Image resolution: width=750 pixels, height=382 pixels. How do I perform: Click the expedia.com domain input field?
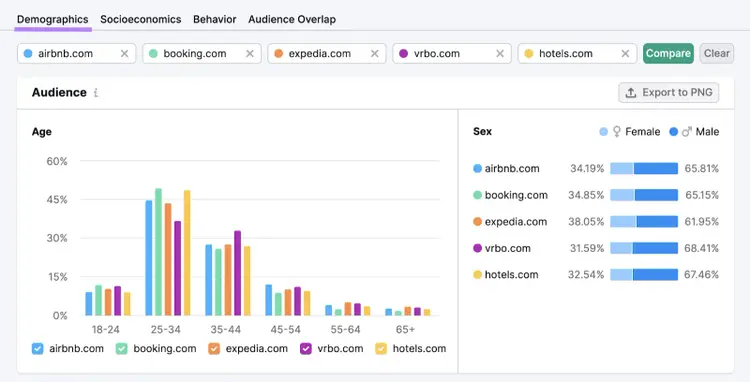point(327,54)
